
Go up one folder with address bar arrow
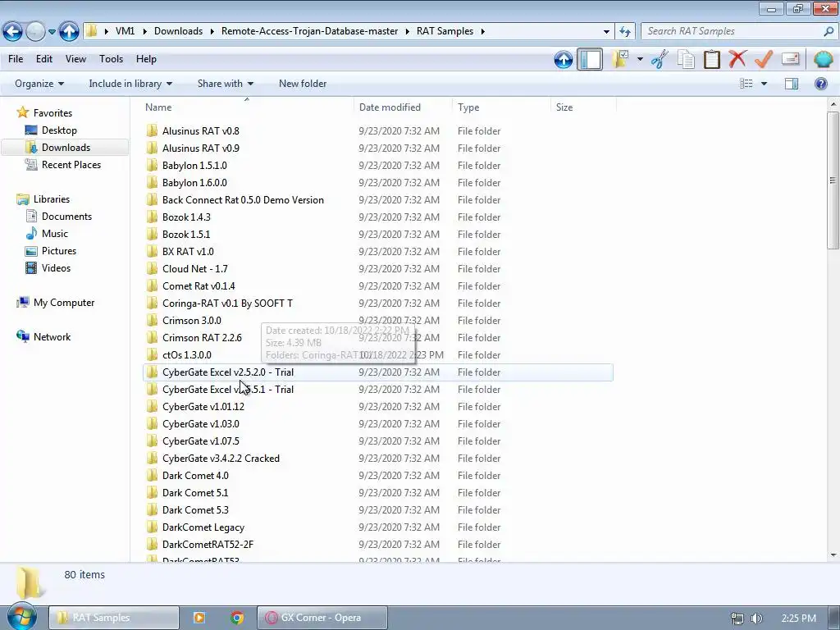pos(69,32)
